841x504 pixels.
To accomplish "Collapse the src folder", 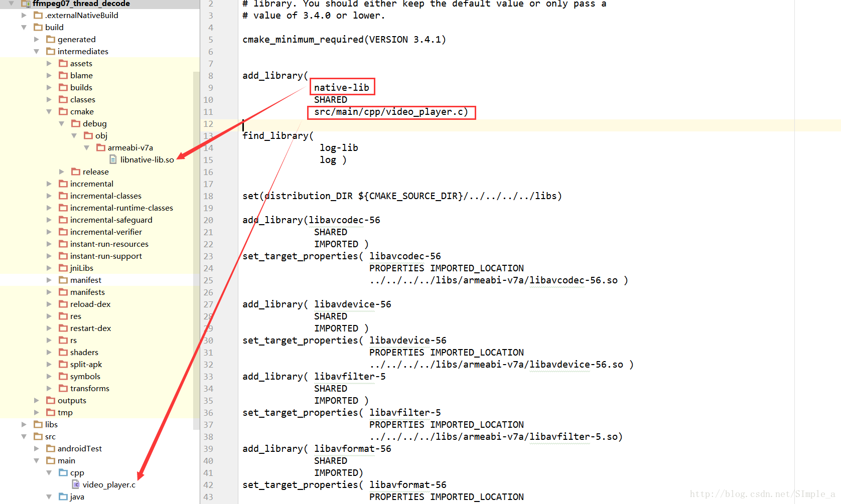I will click(x=24, y=436).
